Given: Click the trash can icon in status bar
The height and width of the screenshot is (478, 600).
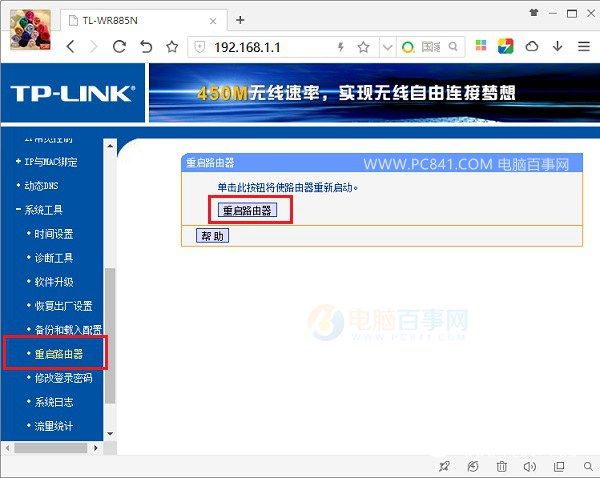Looking at the screenshot, I should point(502,467).
